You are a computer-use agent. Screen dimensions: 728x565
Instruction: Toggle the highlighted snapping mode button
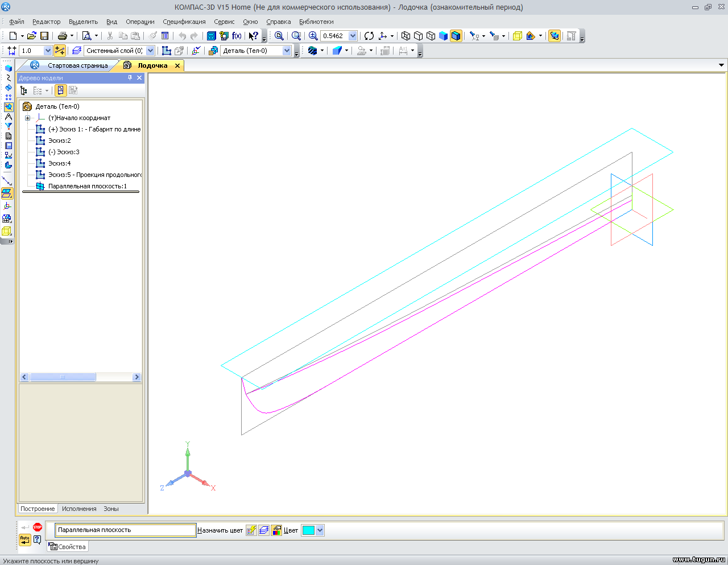point(59,51)
